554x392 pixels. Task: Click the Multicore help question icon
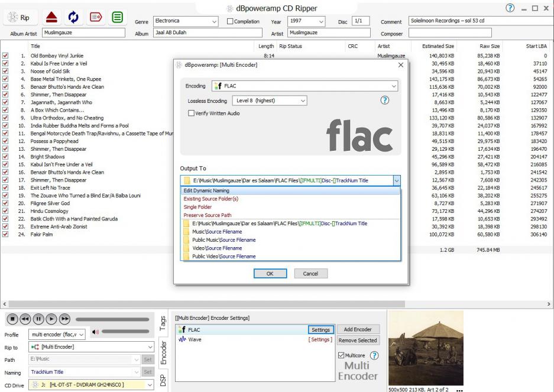[374, 355]
